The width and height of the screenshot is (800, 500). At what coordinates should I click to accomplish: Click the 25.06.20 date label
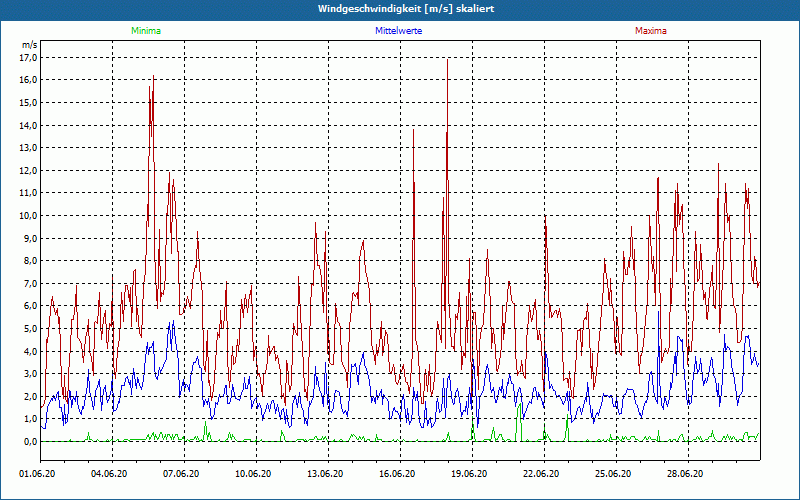pyautogui.click(x=613, y=474)
